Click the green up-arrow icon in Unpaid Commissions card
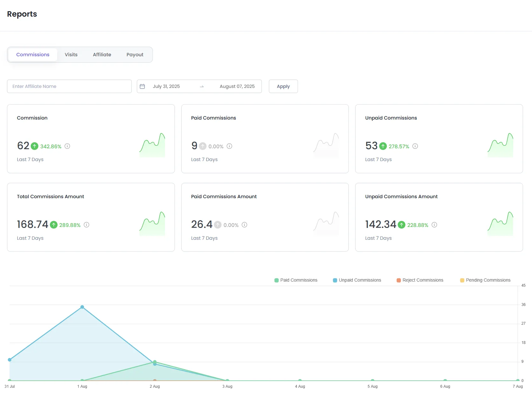Viewport: 532px width, 413px height. [x=383, y=146]
